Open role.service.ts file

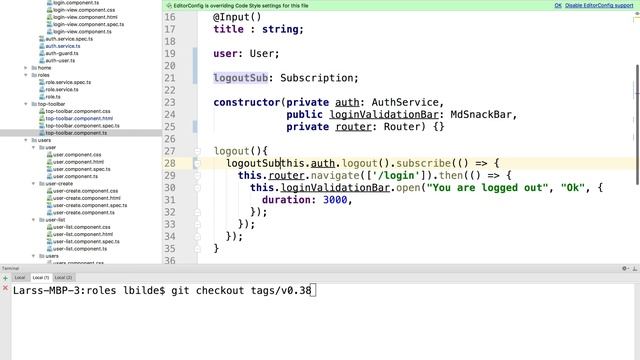pyautogui.click(x=59, y=89)
